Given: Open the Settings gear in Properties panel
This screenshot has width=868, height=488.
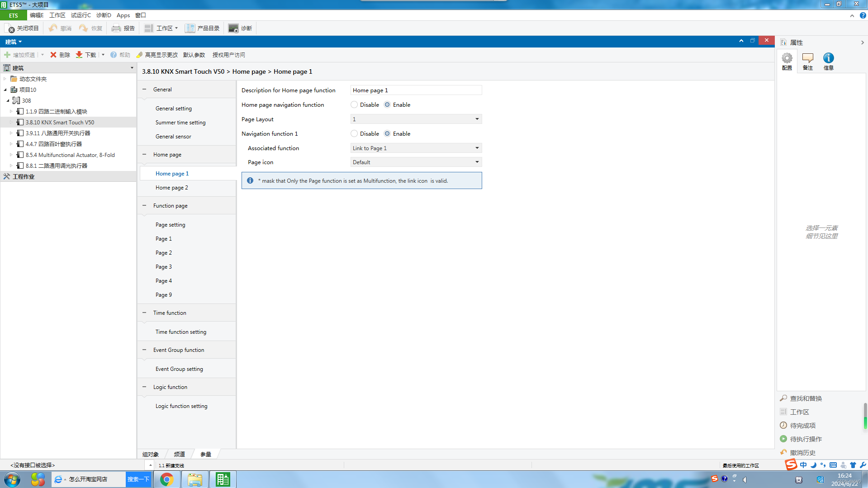Looking at the screenshot, I should point(787,58).
